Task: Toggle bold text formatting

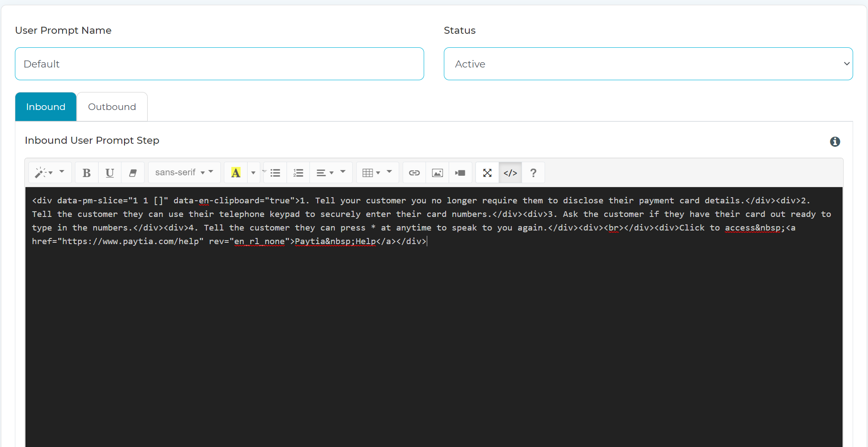Action: coord(86,172)
